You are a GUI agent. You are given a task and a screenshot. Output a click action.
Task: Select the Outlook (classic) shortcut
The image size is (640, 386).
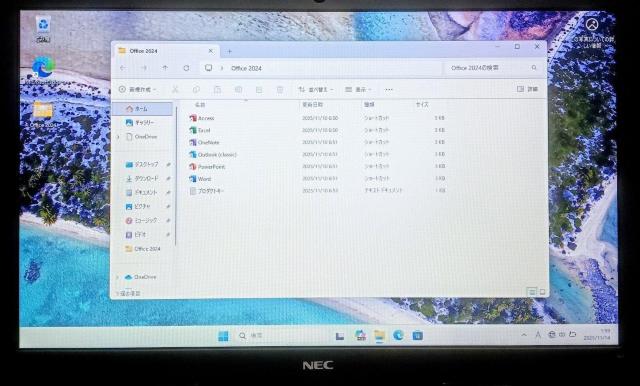(213, 155)
